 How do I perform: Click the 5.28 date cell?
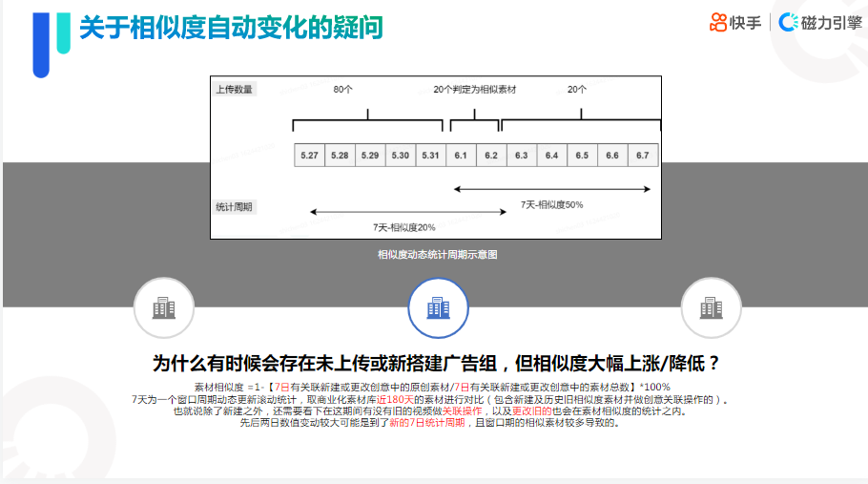pyautogui.click(x=340, y=155)
